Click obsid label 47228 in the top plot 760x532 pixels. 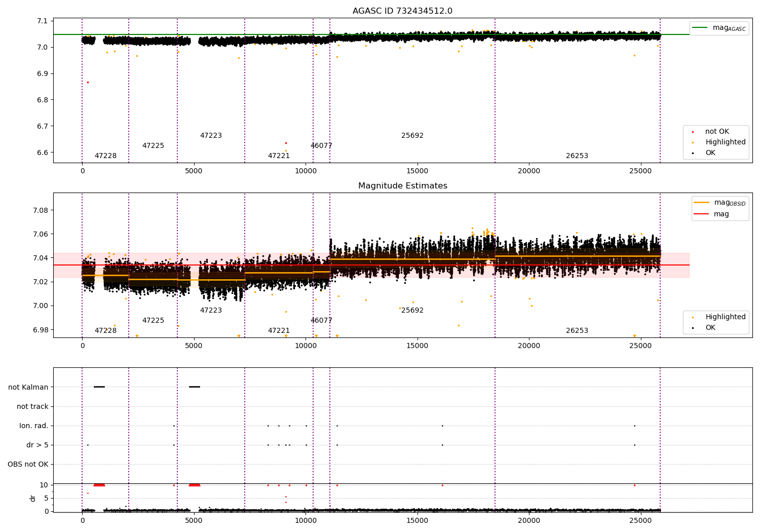tap(105, 156)
